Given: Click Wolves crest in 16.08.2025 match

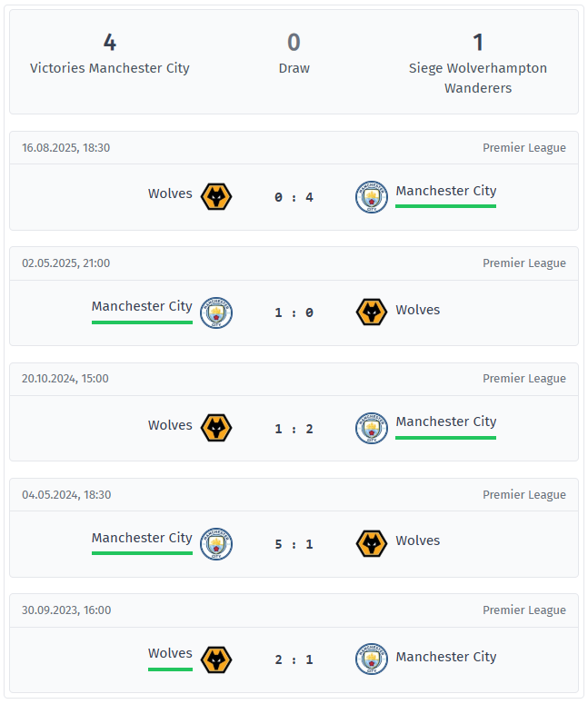Looking at the screenshot, I should click(x=216, y=196).
